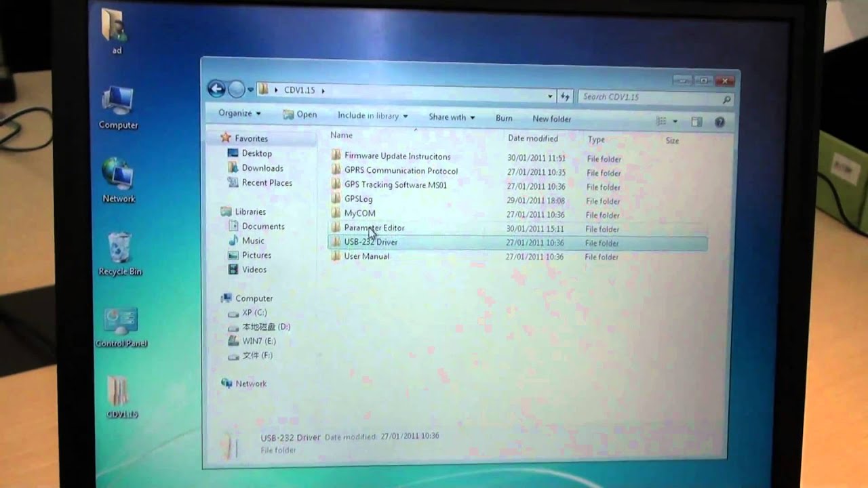Screen dimensions: 868x488
Task: Open the Organize menu
Action: pos(239,113)
